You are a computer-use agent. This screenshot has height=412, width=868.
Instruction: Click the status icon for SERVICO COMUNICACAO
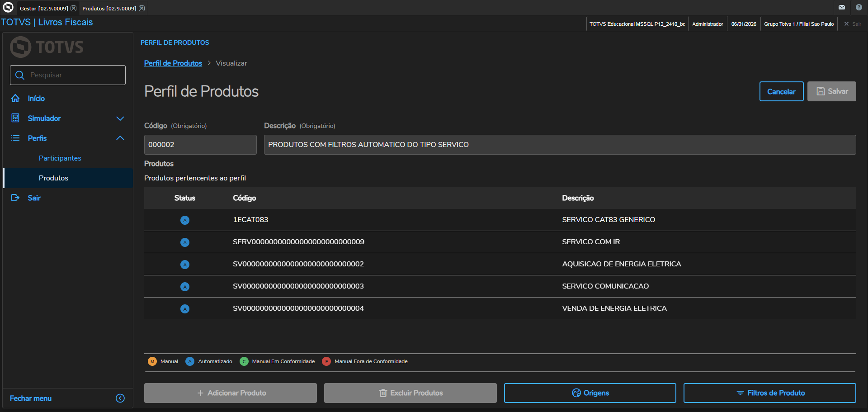click(185, 287)
